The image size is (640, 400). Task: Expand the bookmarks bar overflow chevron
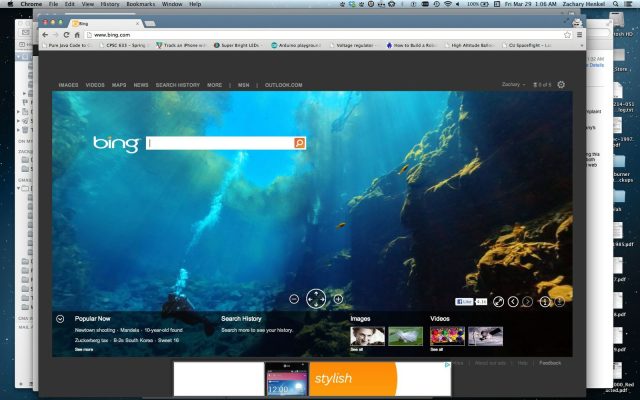click(x=581, y=45)
